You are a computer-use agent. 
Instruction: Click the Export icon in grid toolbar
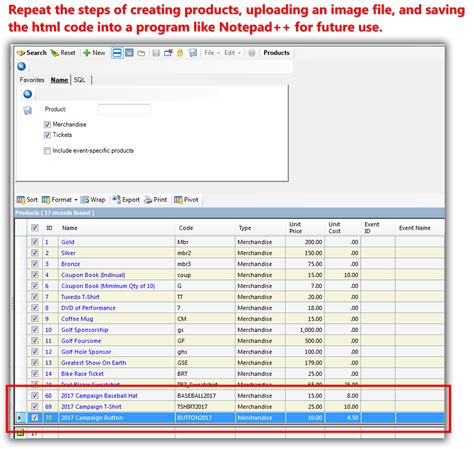[116, 199]
